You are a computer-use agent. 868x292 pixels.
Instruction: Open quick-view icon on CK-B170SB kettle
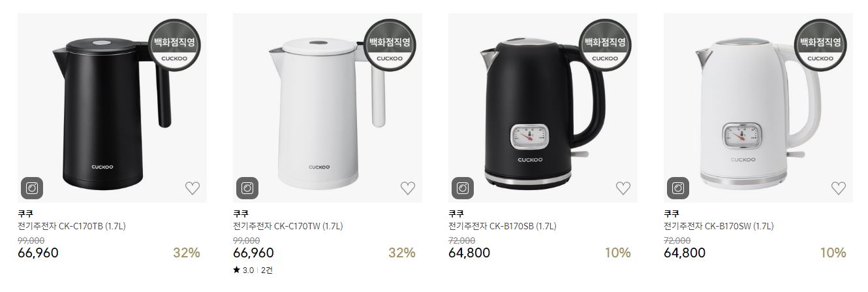463,188
